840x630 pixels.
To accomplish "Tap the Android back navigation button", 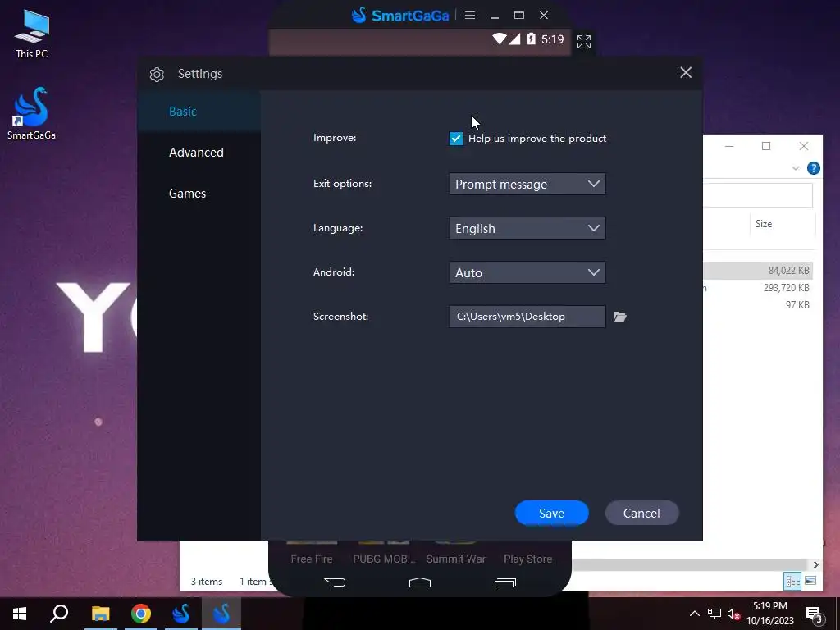I will pyautogui.click(x=335, y=582).
